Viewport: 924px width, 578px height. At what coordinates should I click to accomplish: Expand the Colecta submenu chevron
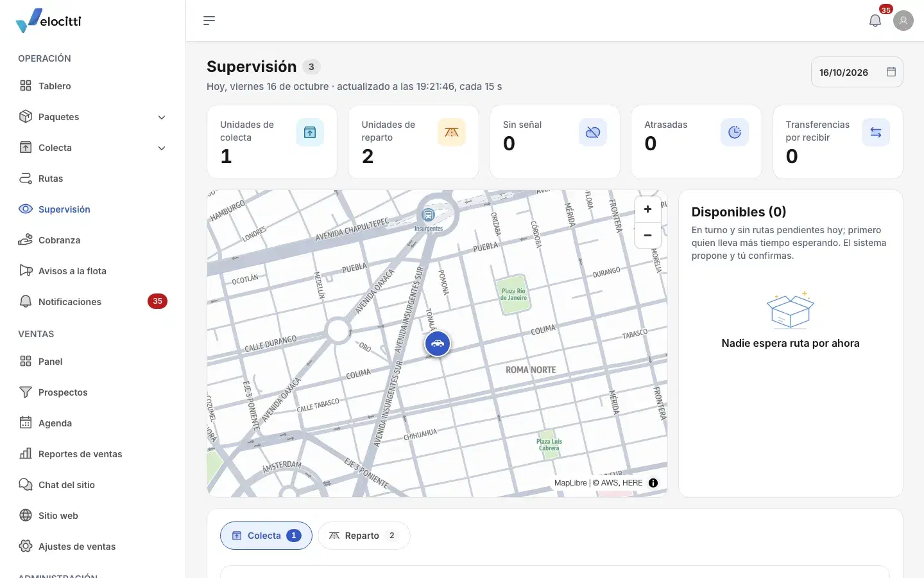162,148
